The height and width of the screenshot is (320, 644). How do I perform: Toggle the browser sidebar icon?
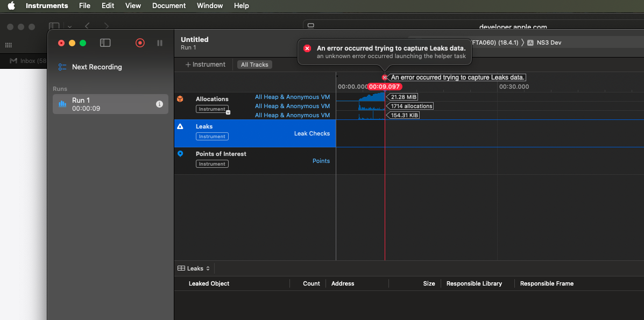click(54, 26)
